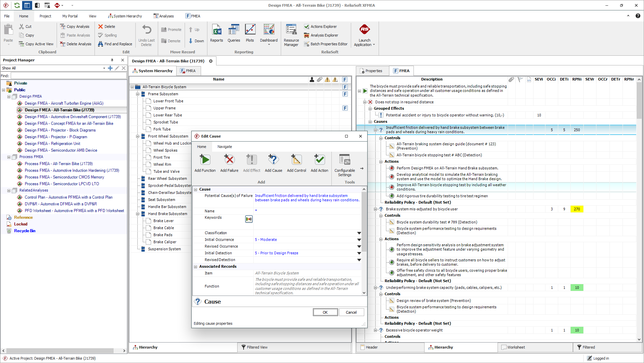Click the yellow 270 RPN cell
This screenshot has width=644, height=363.
577,209
